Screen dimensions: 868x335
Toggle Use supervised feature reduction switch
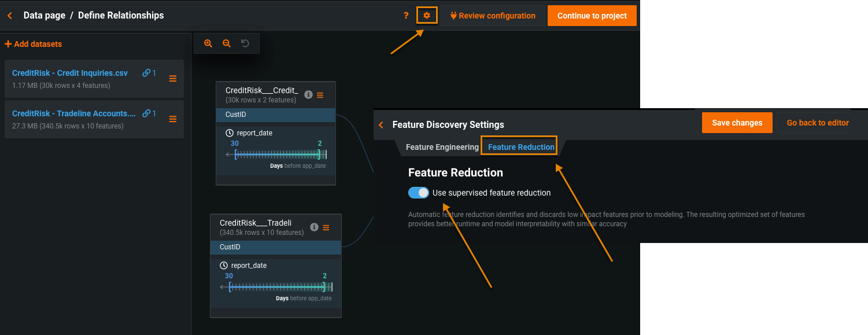pyautogui.click(x=419, y=193)
